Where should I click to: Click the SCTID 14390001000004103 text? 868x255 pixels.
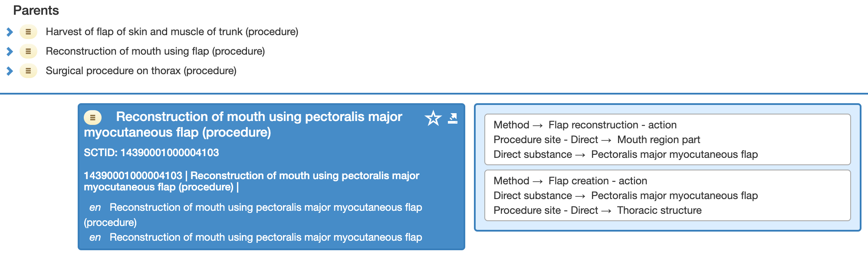[x=151, y=153]
